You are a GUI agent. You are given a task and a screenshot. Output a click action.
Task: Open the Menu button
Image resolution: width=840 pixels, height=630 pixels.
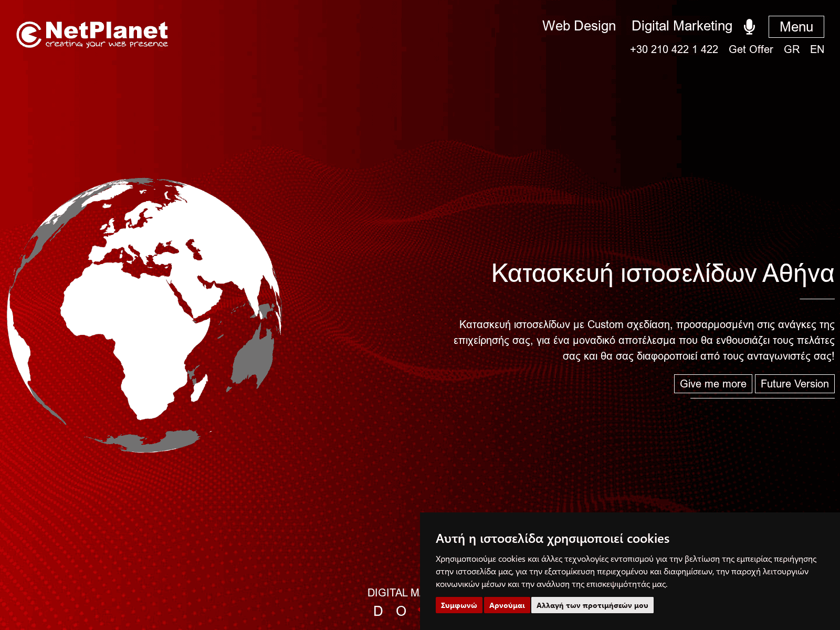pos(796,27)
